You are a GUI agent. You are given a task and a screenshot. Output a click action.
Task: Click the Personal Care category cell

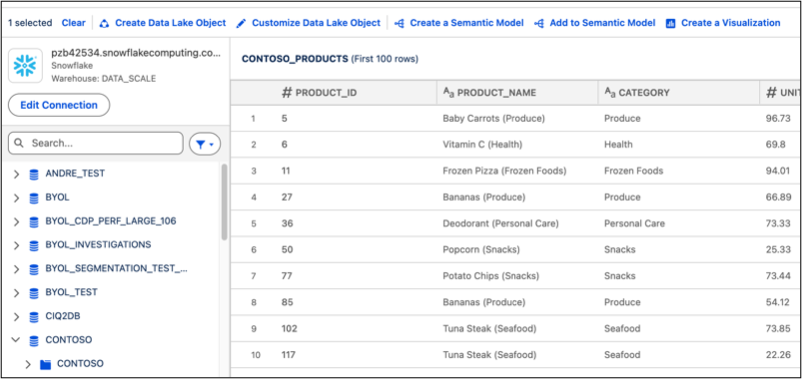pos(634,224)
